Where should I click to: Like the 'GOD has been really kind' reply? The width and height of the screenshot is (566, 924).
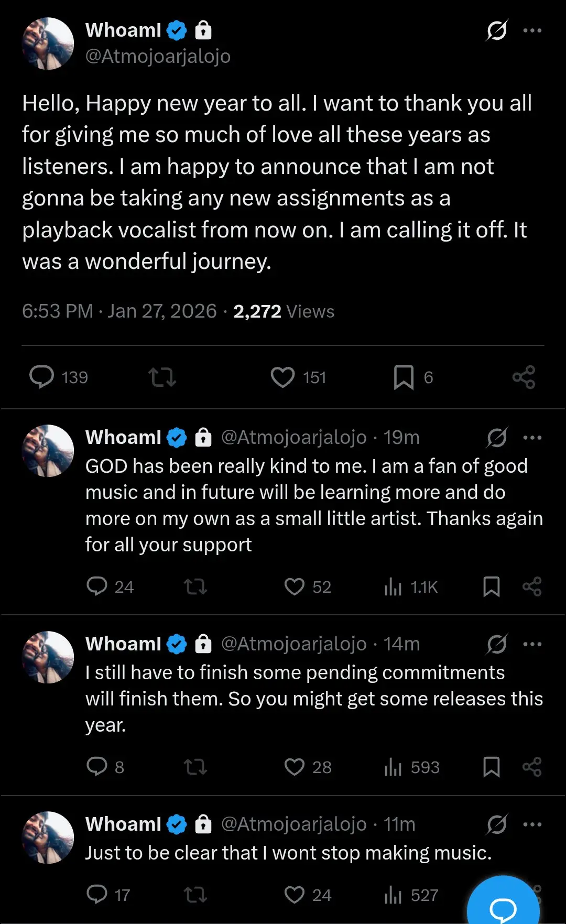(295, 586)
